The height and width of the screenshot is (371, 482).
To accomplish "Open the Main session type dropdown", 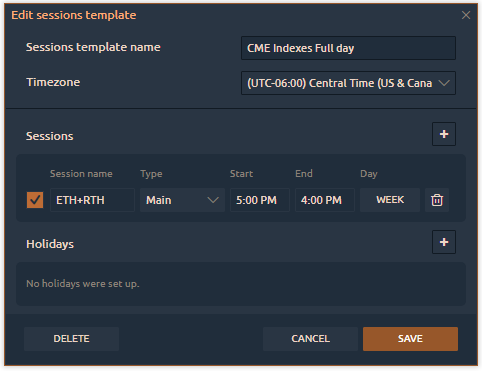I will (x=182, y=200).
